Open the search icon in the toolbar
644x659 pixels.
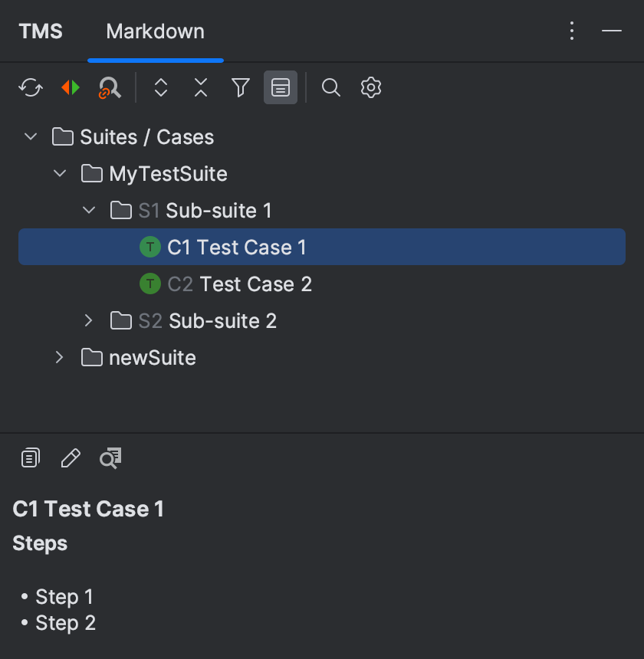[331, 87]
